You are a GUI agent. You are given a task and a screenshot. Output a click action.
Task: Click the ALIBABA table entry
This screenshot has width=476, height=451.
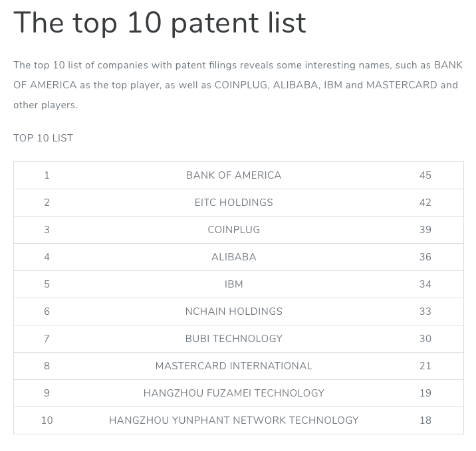pos(233,257)
